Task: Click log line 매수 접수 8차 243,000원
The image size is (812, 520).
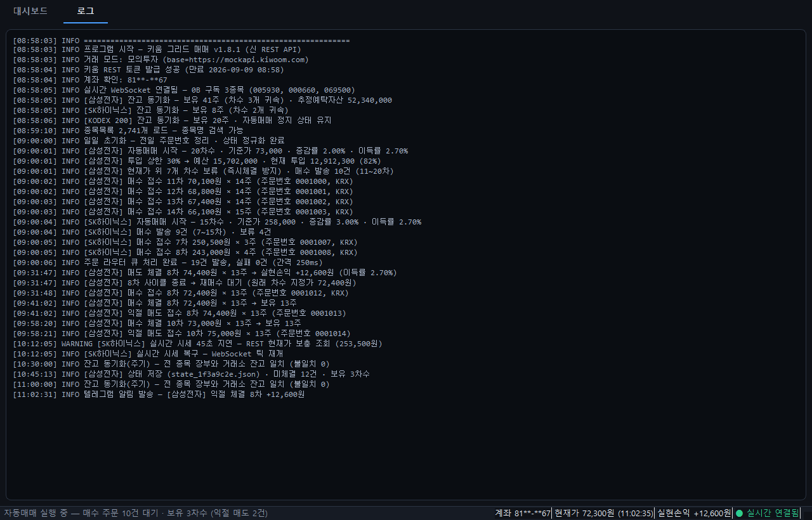Action: click(185, 252)
